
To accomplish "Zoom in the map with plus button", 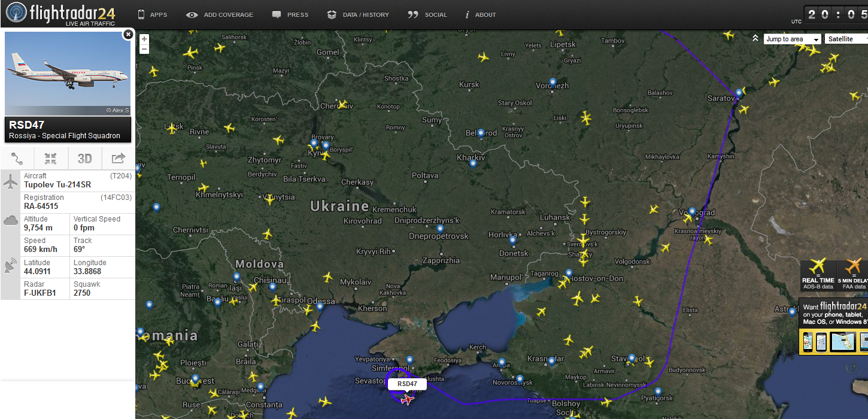I will (144, 40).
